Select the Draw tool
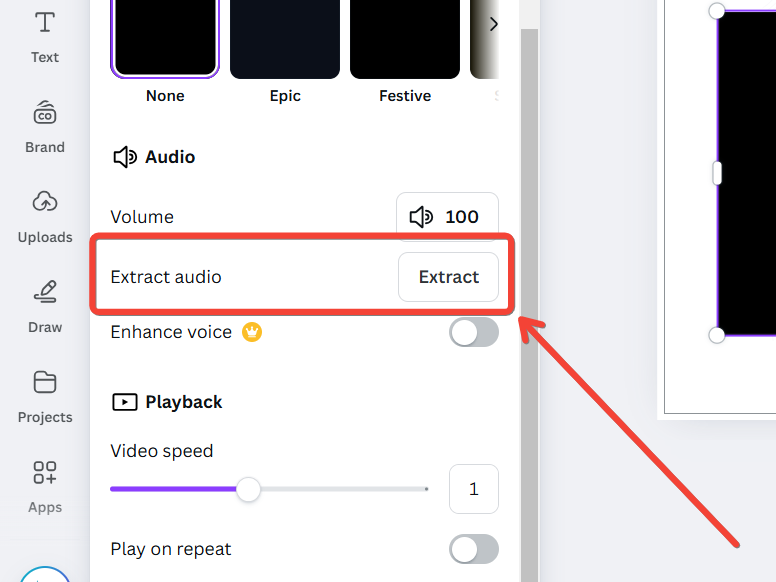The height and width of the screenshot is (582, 776). pos(45,306)
